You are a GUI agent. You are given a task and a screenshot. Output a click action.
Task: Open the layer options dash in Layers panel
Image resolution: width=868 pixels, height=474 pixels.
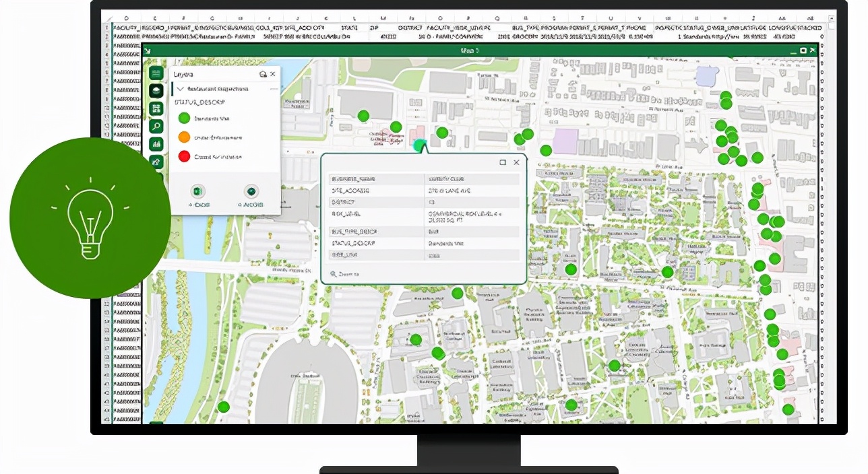tap(274, 89)
